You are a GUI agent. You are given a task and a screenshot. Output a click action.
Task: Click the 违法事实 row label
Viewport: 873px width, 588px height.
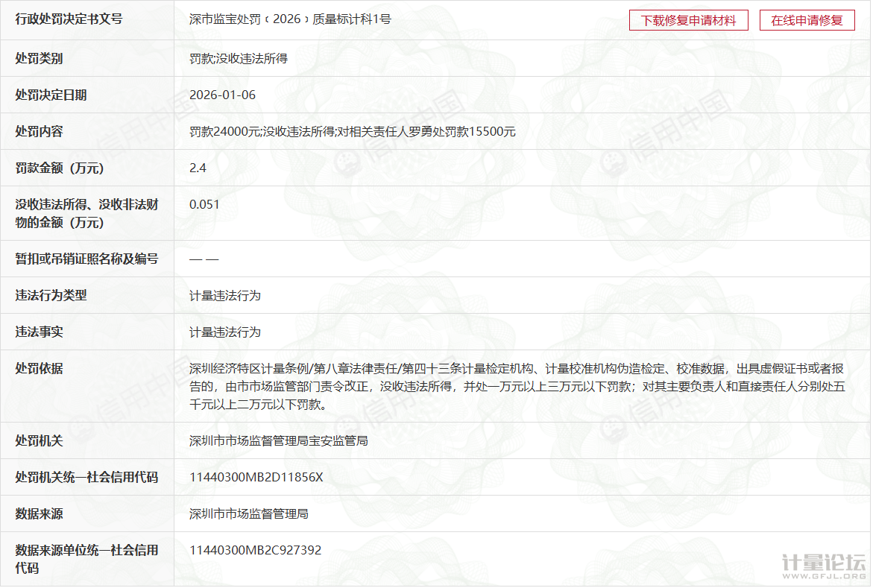[x=39, y=332]
